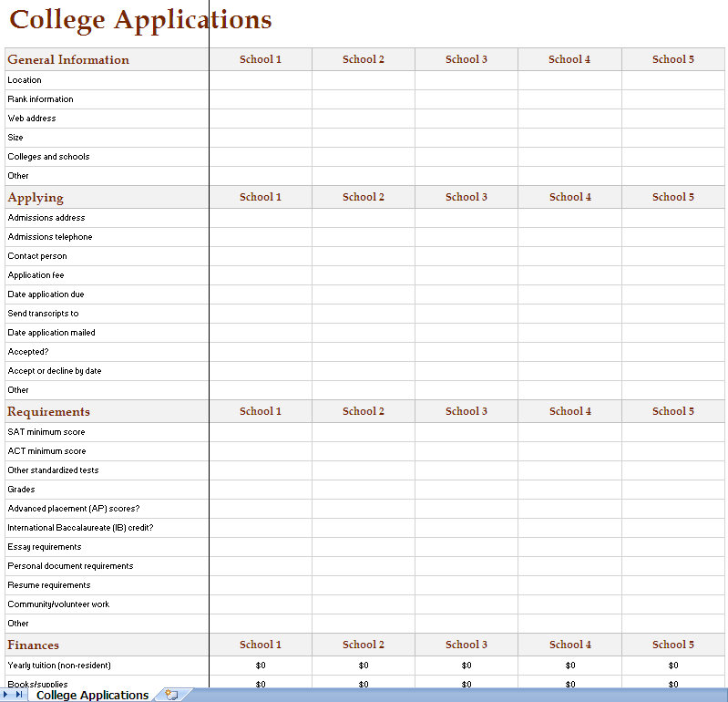Viewport: 728px width, 702px height.
Task: Select School 3 yearly tuition $0 cell
Action: tap(467, 666)
